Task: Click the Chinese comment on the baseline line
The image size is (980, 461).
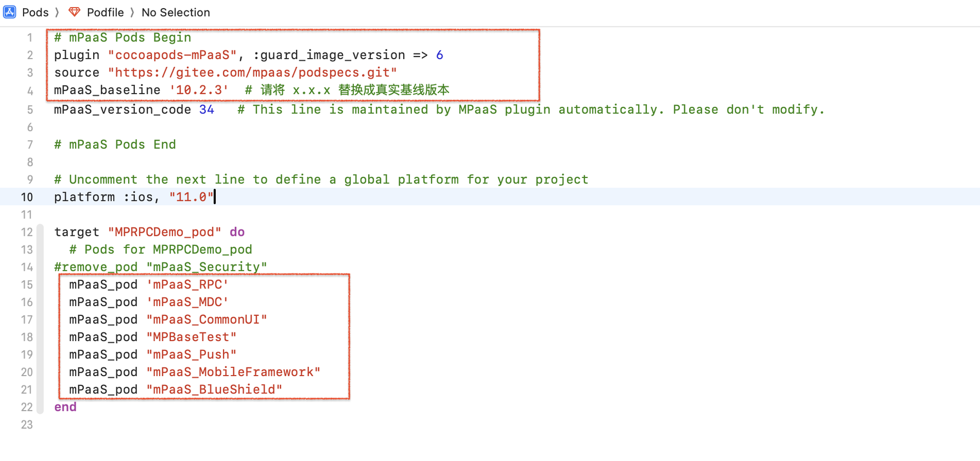Action: [x=347, y=90]
